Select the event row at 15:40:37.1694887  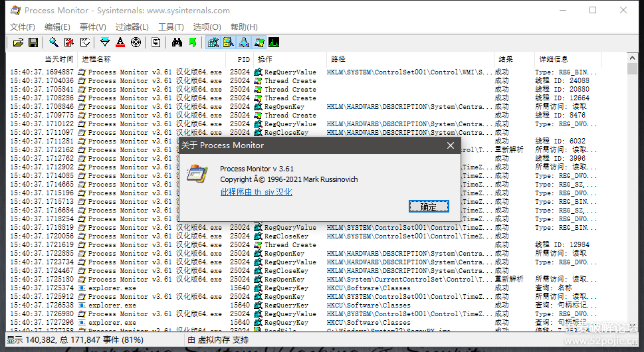click(x=304, y=72)
